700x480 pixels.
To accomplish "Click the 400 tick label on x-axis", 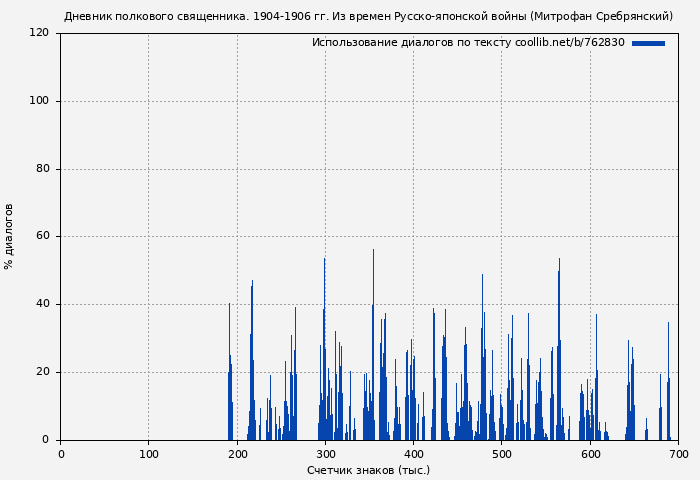I will coord(414,454).
